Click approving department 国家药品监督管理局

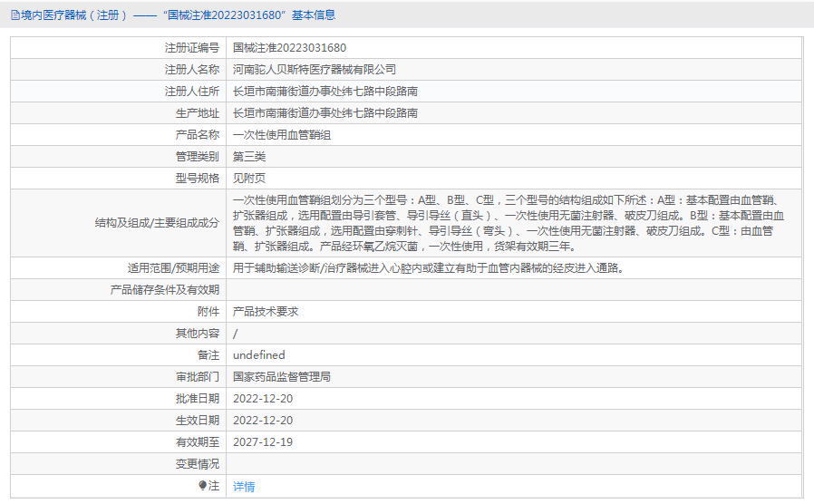[281, 377]
